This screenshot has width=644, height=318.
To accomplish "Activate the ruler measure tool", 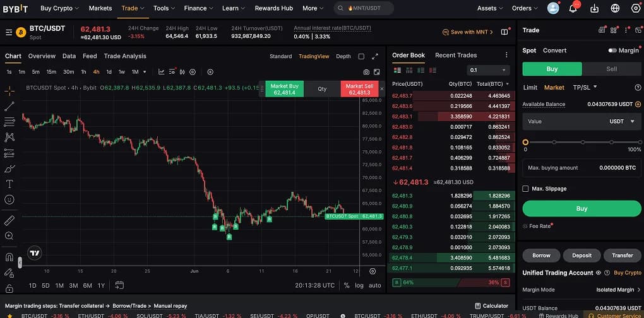I will [9, 220].
